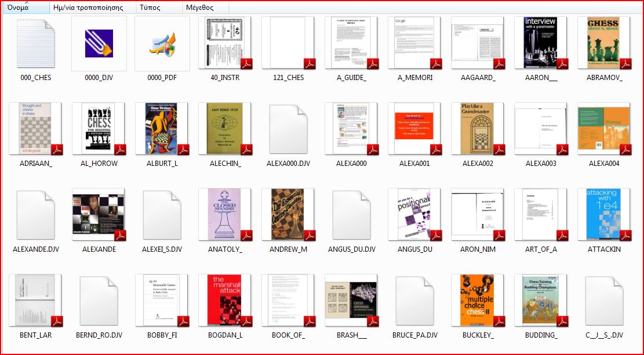Viewport: 644px width, 355px height.
Task: Select the BERND_RO.DJV file icon
Action: 99,300
